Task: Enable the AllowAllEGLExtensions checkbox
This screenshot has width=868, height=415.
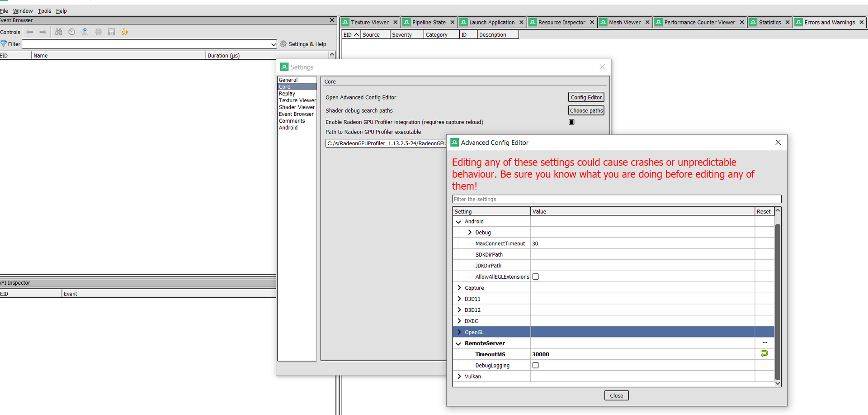Action: click(536, 277)
